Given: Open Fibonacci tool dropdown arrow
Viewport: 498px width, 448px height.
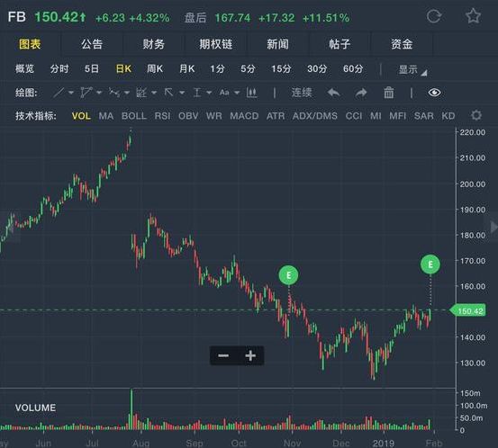Looking at the screenshot, I should (154, 93).
